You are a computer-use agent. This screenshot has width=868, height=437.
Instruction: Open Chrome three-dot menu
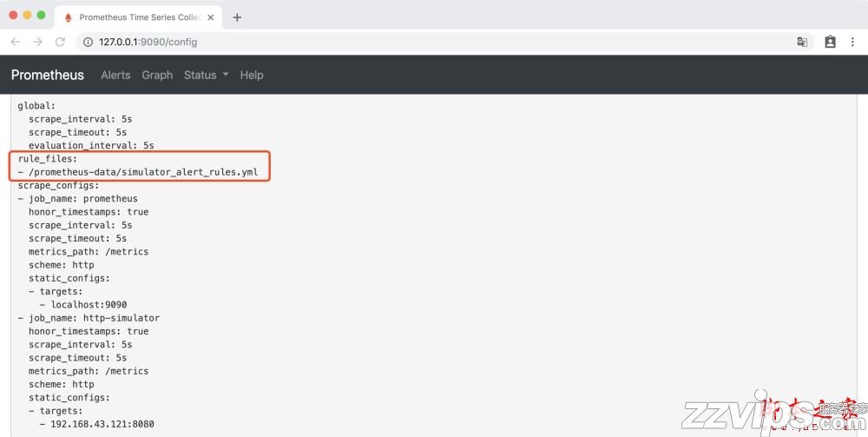tap(855, 42)
